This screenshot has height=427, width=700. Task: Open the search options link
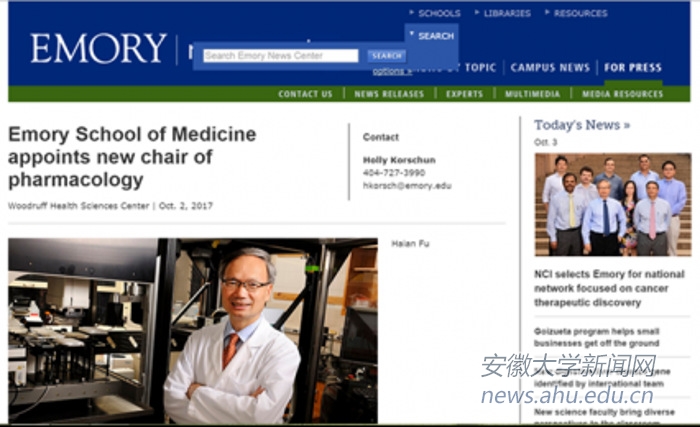click(392, 71)
